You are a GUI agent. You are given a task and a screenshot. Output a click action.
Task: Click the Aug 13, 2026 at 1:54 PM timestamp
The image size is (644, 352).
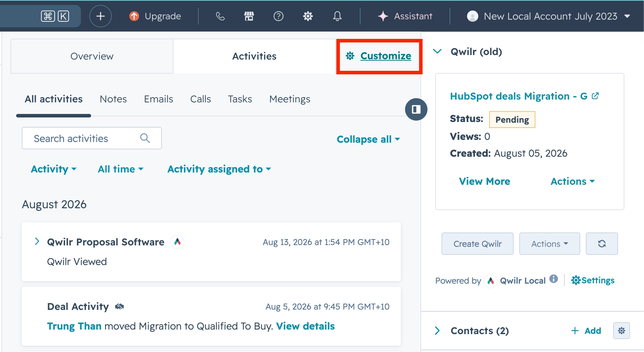click(x=326, y=242)
